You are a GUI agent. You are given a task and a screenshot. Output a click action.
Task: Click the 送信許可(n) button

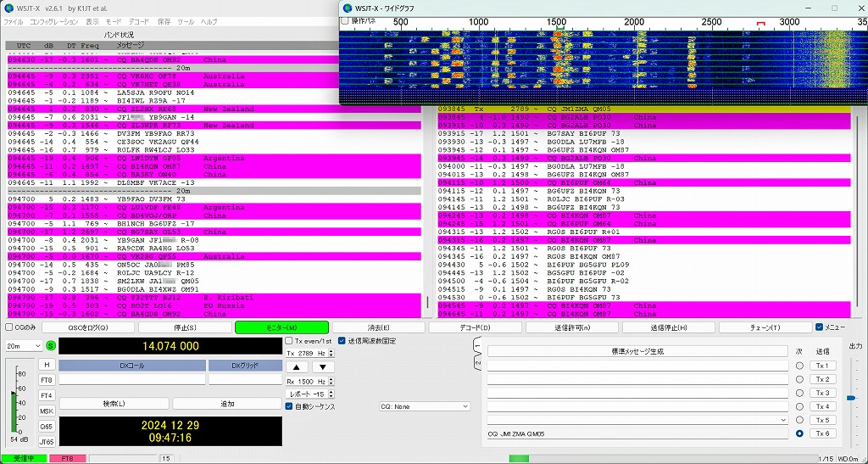pos(572,327)
